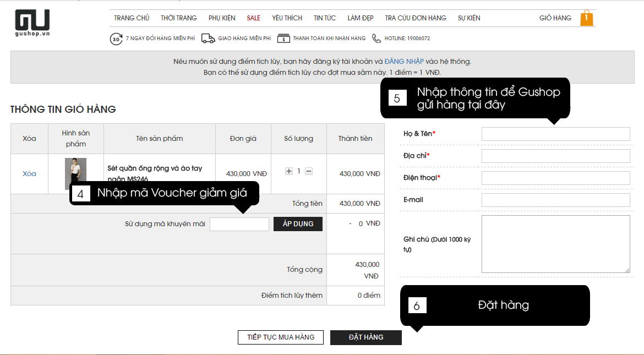Open TRA CỨU ĐƠN HÀNG page
644x355 pixels.
tap(416, 18)
